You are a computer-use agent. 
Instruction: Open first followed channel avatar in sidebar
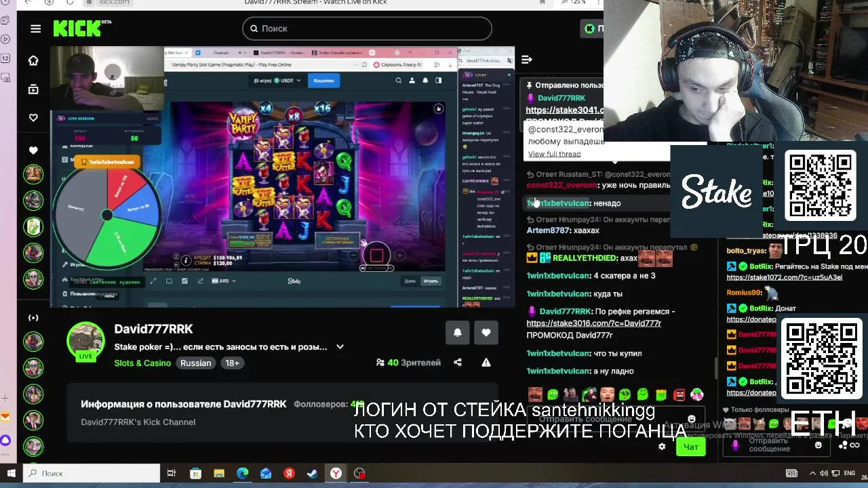(x=33, y=174)
